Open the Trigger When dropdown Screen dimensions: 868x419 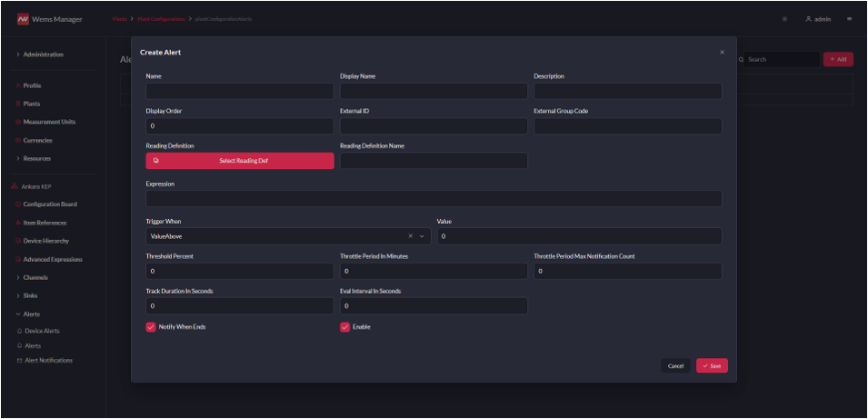[422, 236]
